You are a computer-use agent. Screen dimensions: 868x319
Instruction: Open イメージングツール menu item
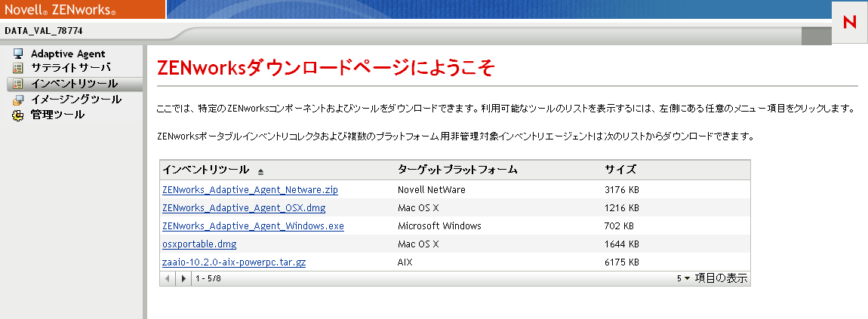coord(76,100)
